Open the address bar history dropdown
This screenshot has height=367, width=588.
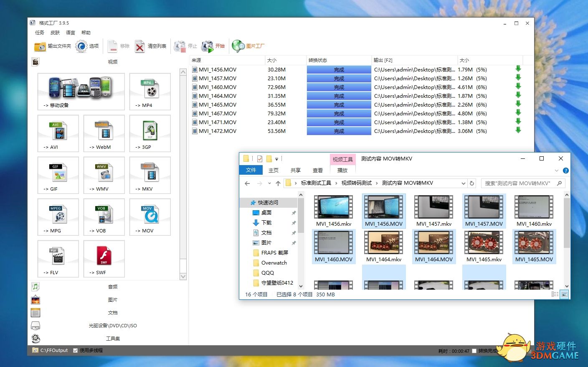coord(463,183)
